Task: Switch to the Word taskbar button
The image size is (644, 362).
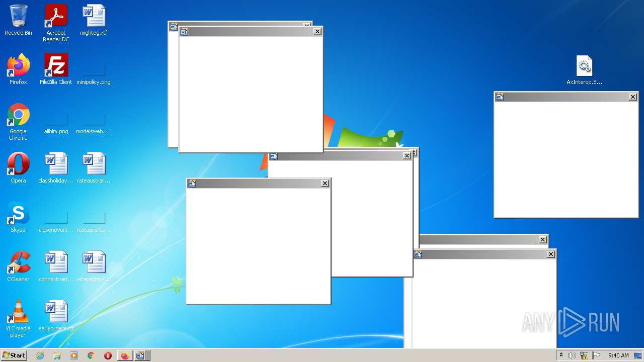Action: (x=141, y=355)
